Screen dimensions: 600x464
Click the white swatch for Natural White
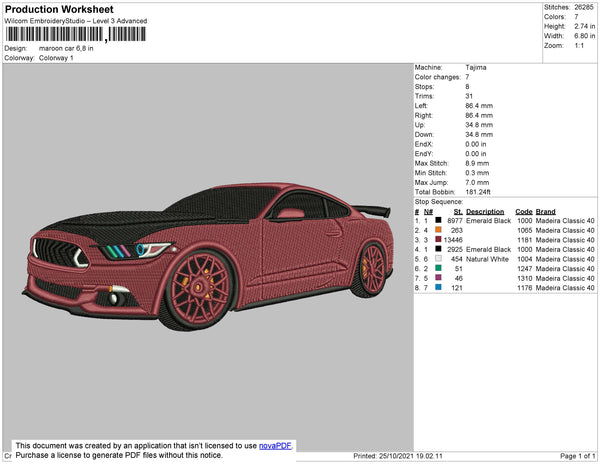click(x=439, y=259)
